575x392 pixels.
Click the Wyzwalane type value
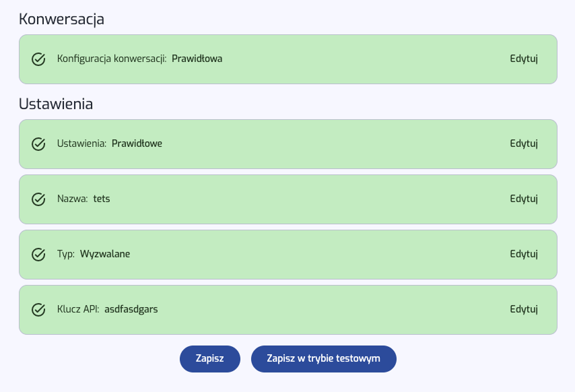point(105,255)
